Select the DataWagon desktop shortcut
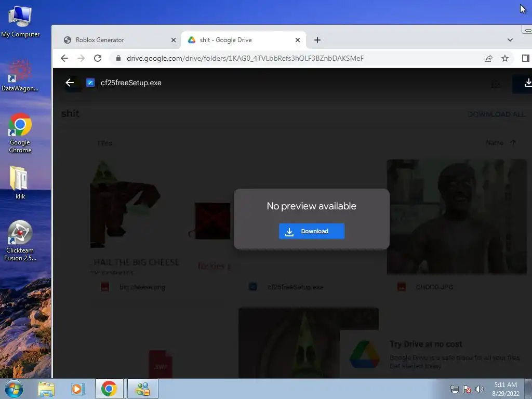This screenshot has width=532, height=399. (x=20, y=75)
